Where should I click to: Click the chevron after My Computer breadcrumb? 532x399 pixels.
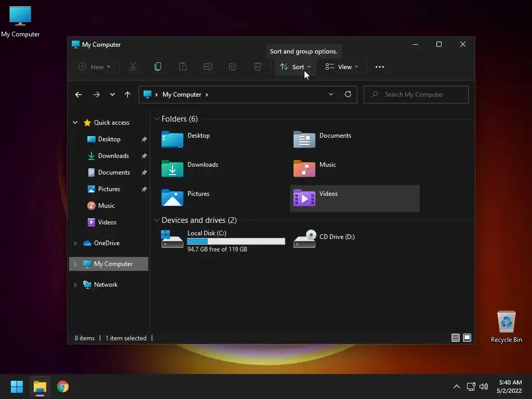pyautogui.click(x=207, y=95)
